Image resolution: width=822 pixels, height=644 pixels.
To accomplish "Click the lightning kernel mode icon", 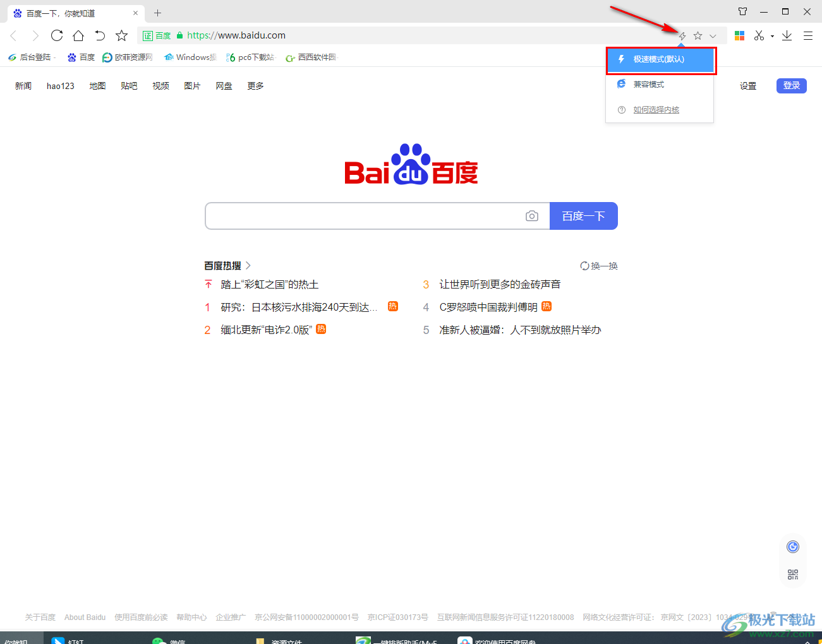I will (x=682, y=36).
